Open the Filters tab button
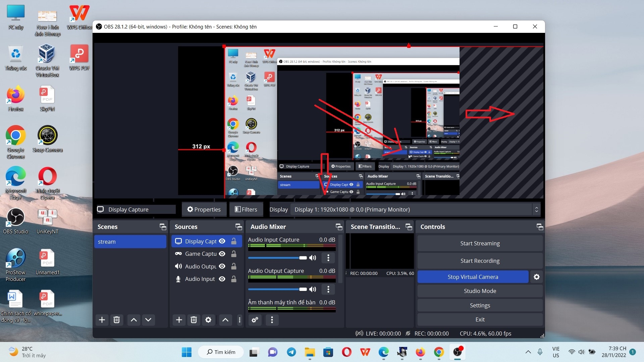This screenshot has width=644, height=362. coord(246,209)
